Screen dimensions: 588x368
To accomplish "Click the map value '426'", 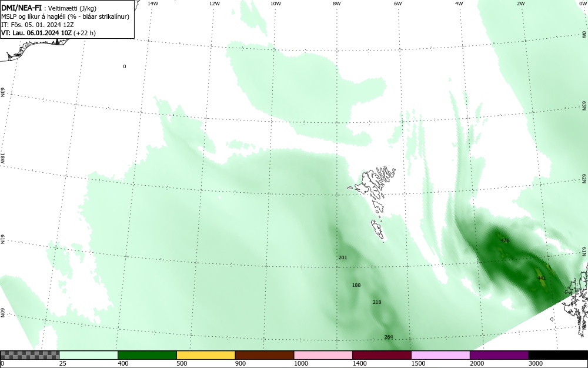I will 505,240.
